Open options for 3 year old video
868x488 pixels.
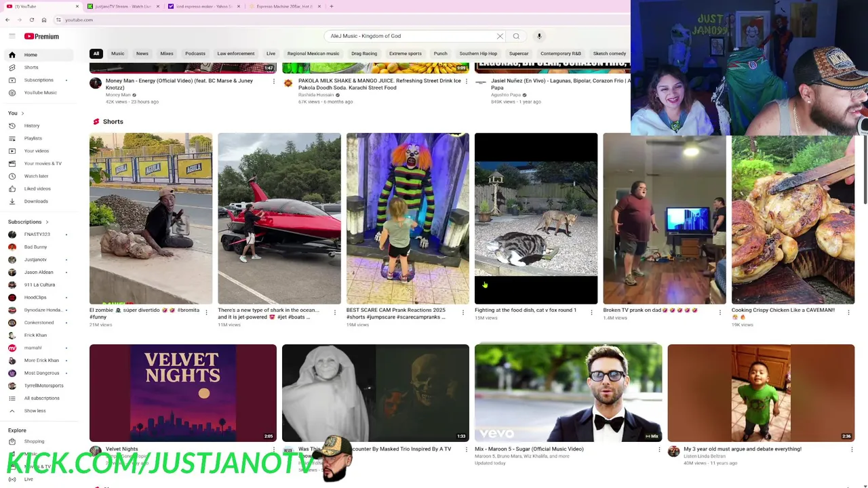coord(852,449)
